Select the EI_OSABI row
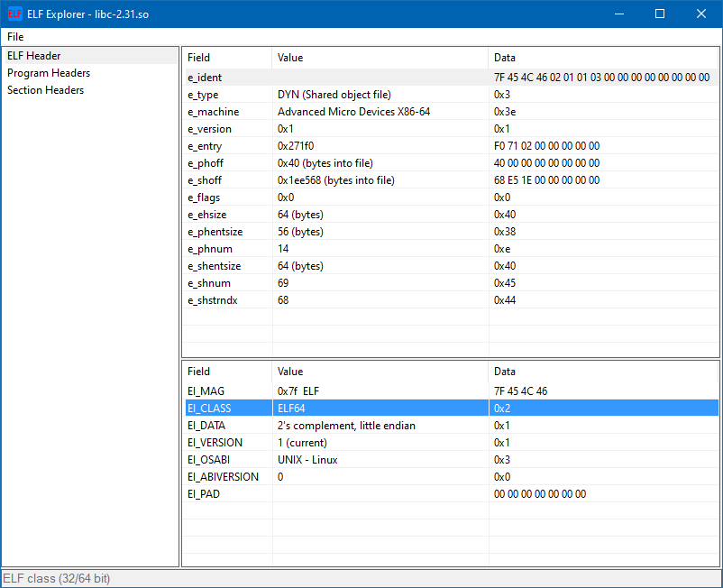The width and height of the screenshot is (723, 588). (452, 460)
